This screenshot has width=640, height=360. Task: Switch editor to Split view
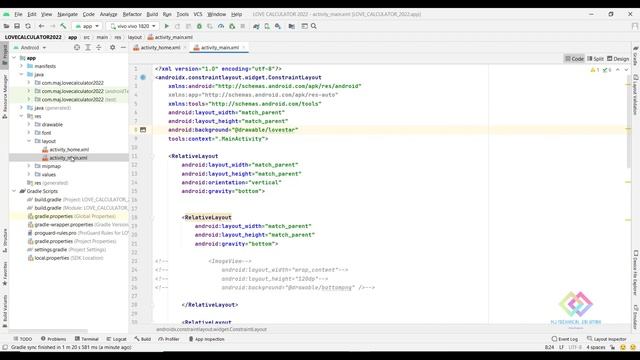[596, 59]
